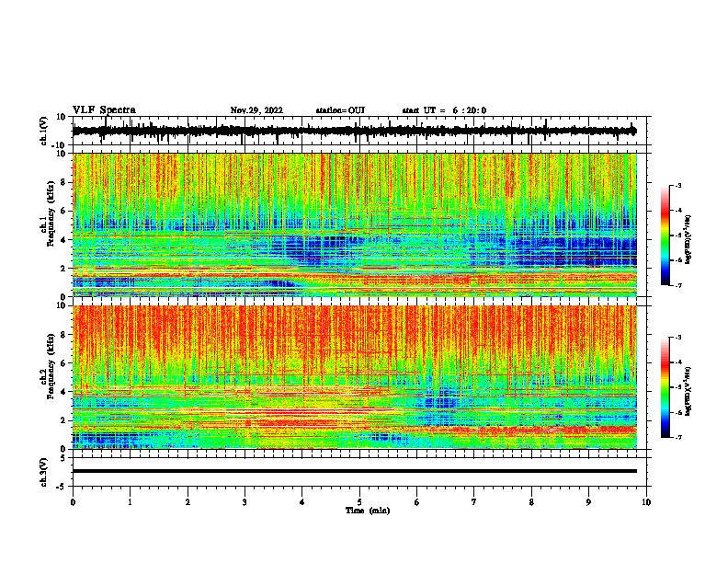This screenshot has width=728, height=563.
Task: Click time axis tick label "10"
Action: (x=646, y=502)
